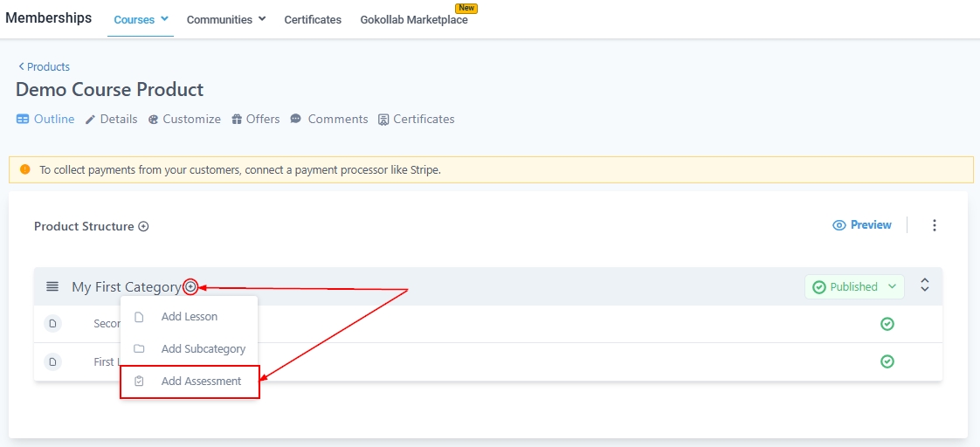980x447 pixels.
Task: Open the Communities dropdown menu
Action: (226, 19)
